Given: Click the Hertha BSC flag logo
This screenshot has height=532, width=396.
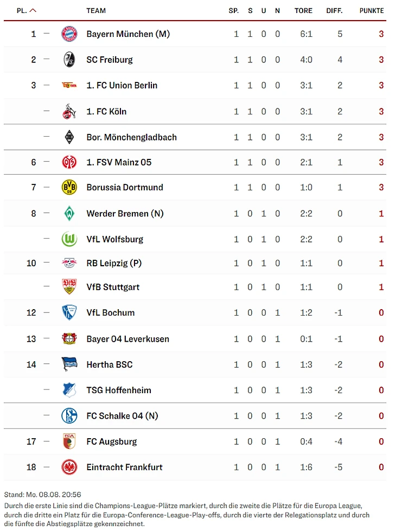Looking at the screenshot, I should point(69,364).
